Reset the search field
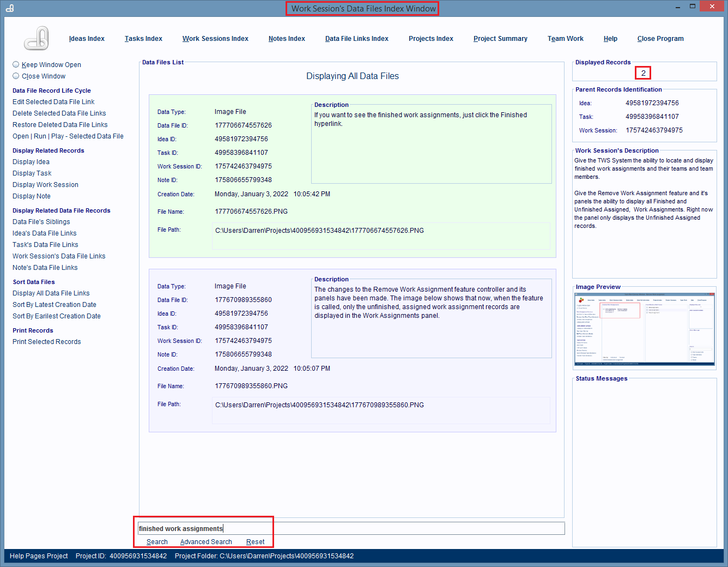 255,542
